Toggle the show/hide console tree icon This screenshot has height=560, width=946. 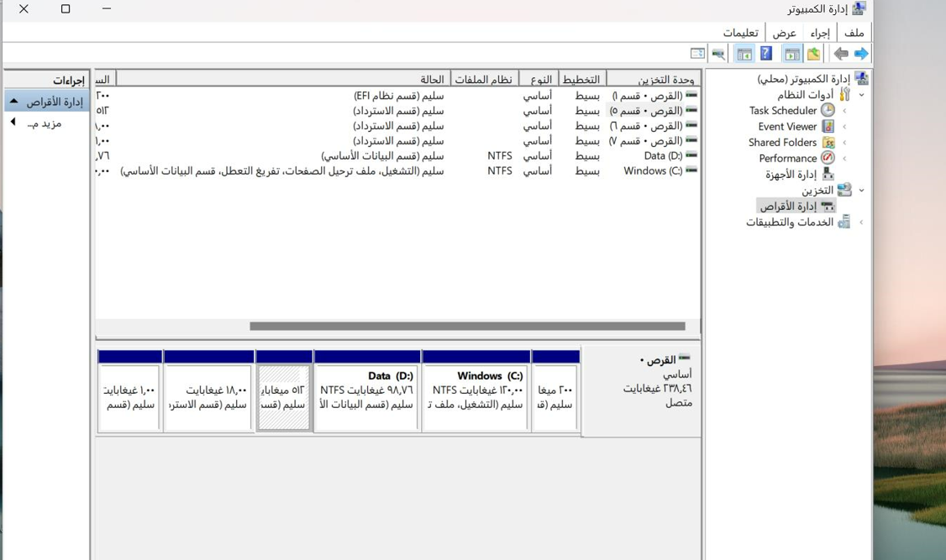pos(791,54)
